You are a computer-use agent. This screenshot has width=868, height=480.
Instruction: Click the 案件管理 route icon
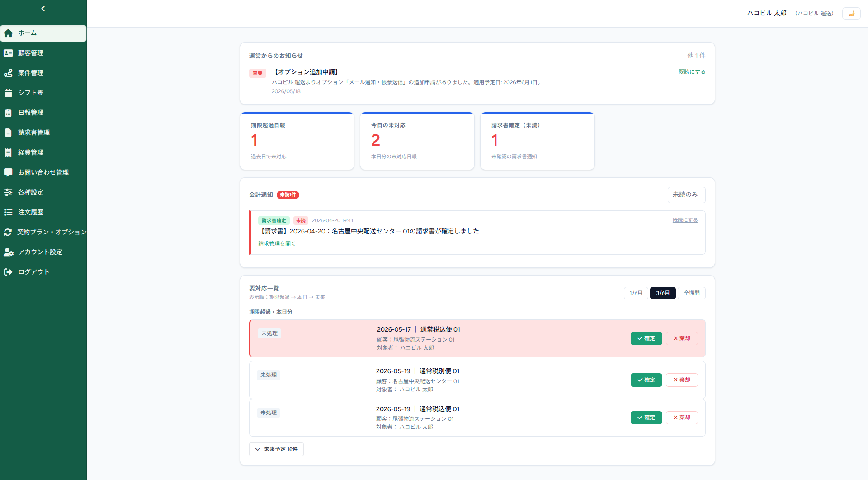8,73
